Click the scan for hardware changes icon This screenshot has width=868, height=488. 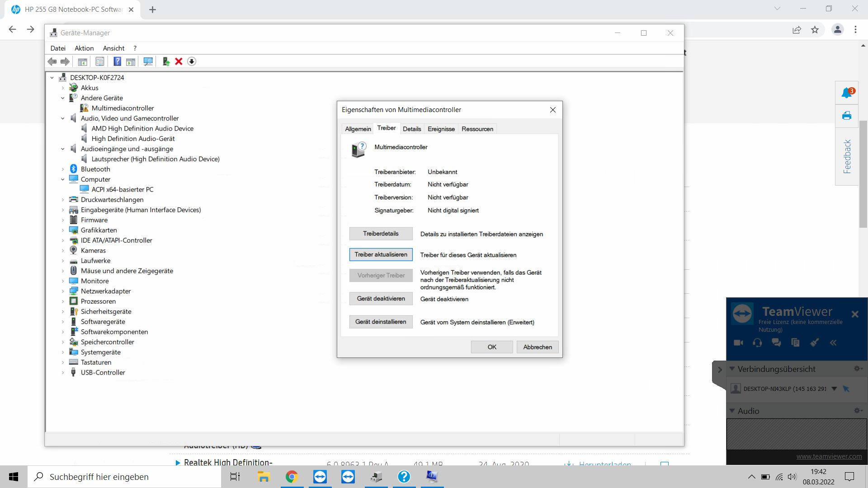[148, 61]
